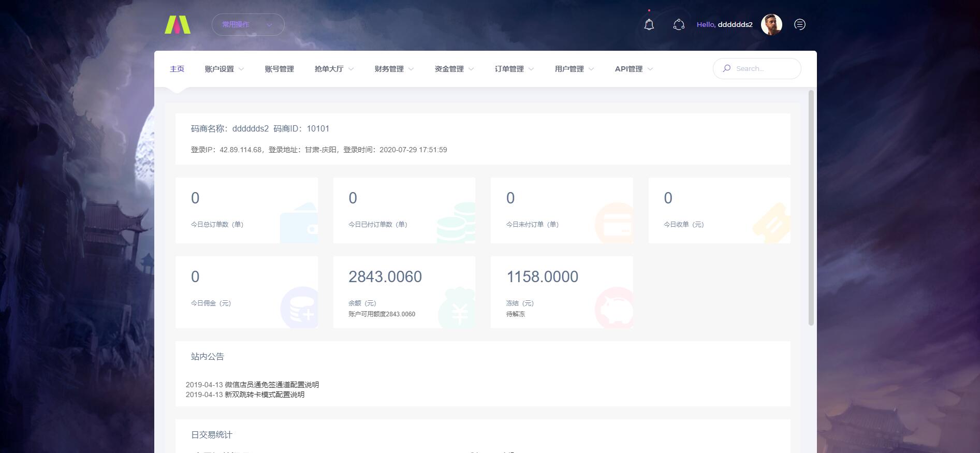Expand the API管理 dropdown menu
This screenshot has height=453, width=980.
point(634,69)
